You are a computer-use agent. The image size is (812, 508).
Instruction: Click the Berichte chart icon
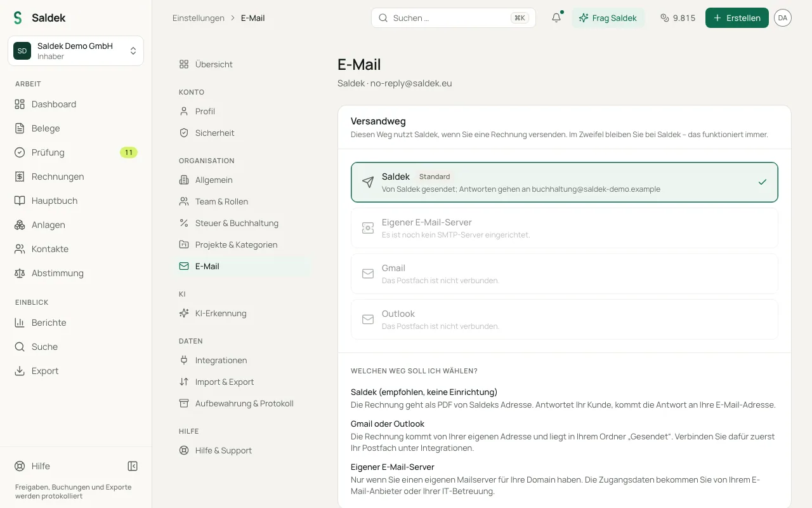coord(20,323)
